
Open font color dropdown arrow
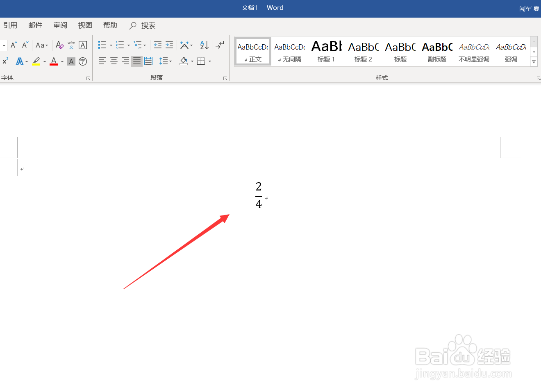coord(62,62)
